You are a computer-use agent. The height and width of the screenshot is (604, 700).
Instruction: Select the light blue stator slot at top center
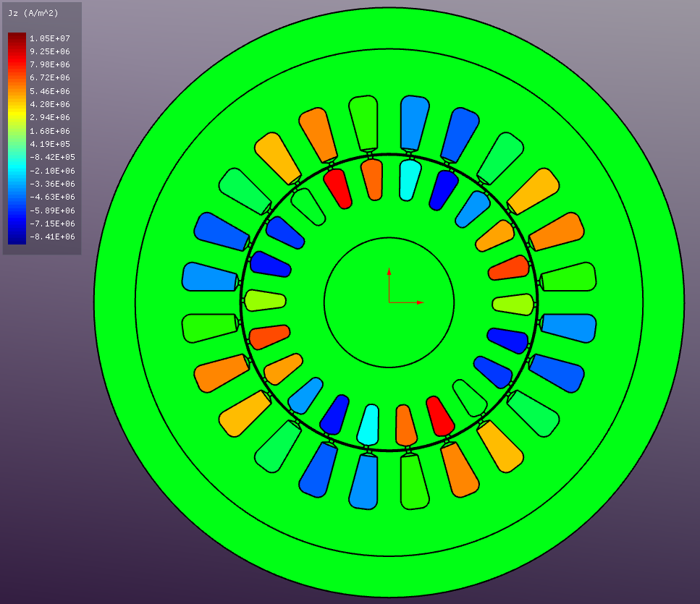tap(415, 122)
